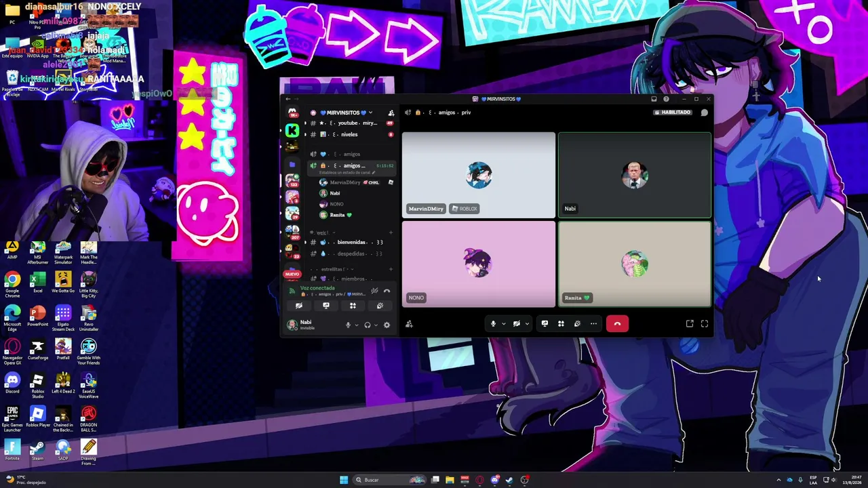The image size is (868, 488).
Task: Click the taskbar Buscar search box
Action: 391,480
